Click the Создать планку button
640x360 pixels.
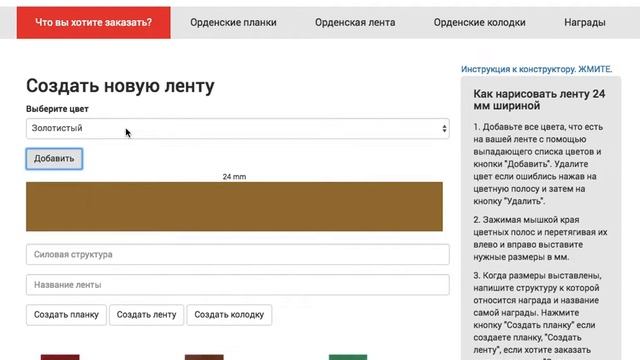click(66, 315)
